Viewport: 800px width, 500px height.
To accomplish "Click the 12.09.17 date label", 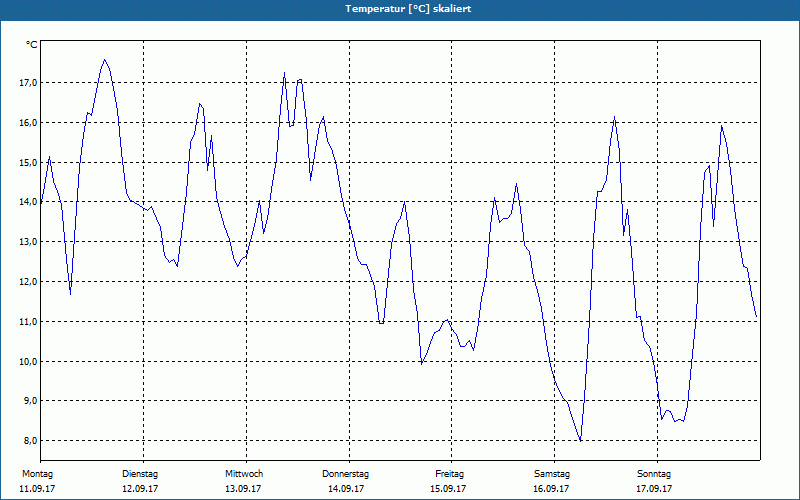I will [x=140, y=489].
